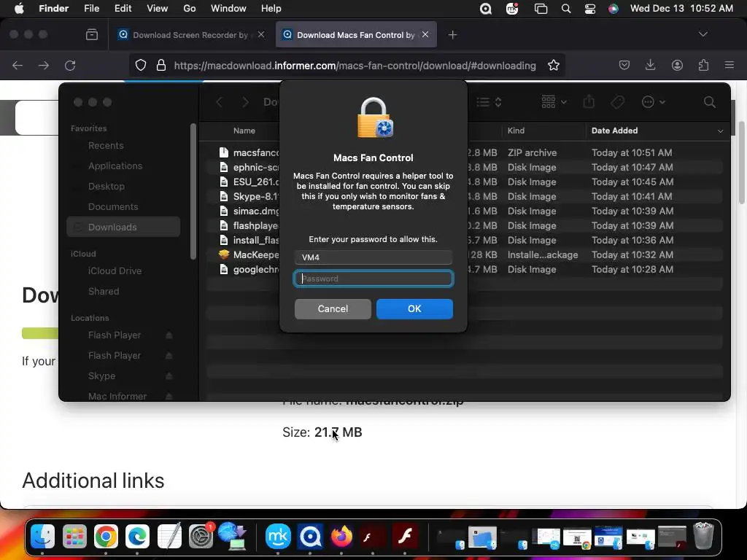List all Firefox tabs chevron

coord(703,34)
